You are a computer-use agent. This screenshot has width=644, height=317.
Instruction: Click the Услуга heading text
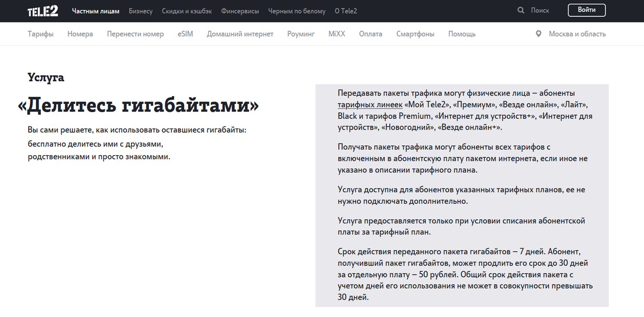tap(46, 77)
